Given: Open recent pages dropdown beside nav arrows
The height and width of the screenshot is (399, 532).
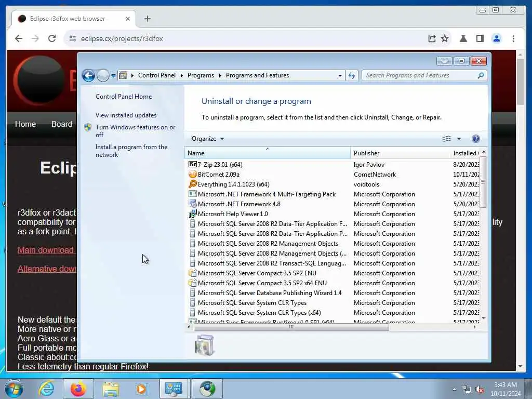Looking at the screenshot, I should click(x=113, y=76).
